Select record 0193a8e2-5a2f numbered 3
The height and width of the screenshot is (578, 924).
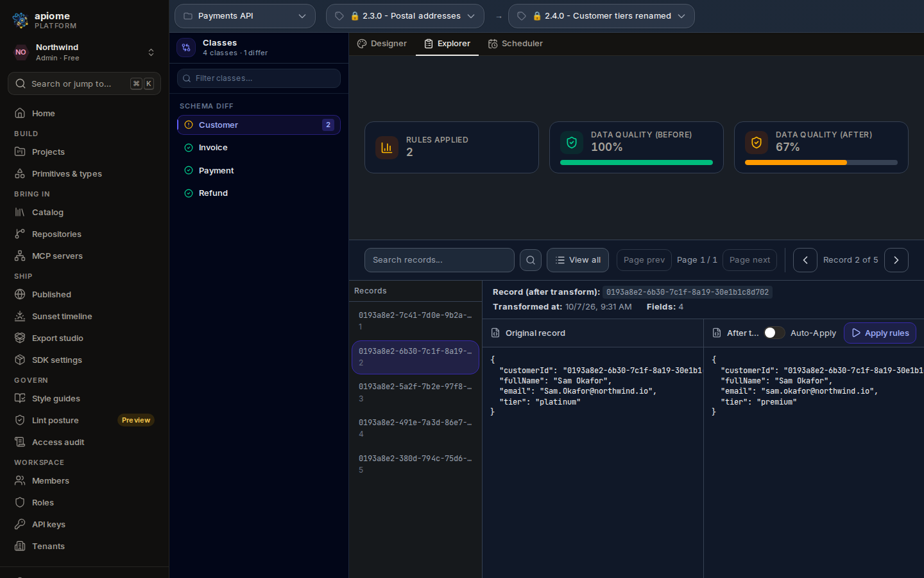coord(415,392)
